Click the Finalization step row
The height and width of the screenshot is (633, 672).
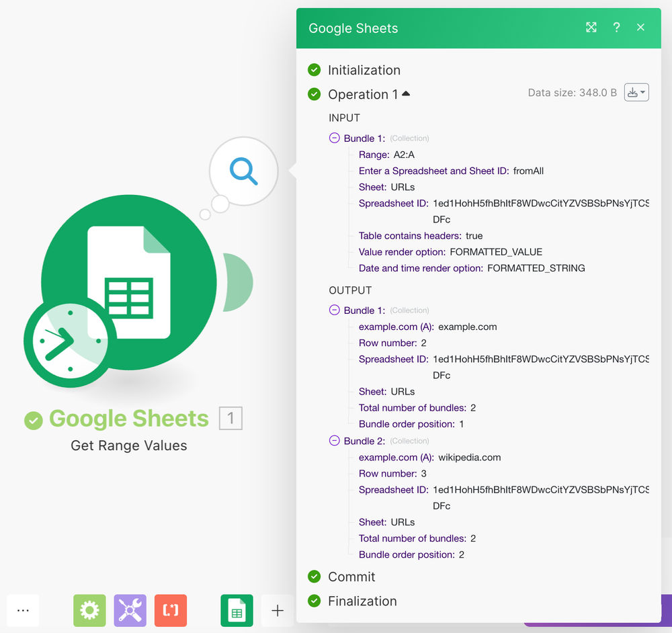pos(352,601)
